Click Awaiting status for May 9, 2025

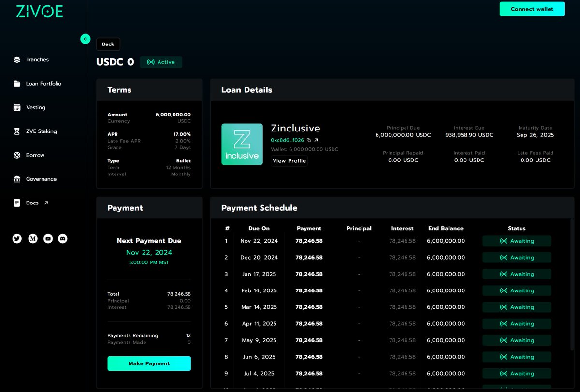tap(517, 340)
